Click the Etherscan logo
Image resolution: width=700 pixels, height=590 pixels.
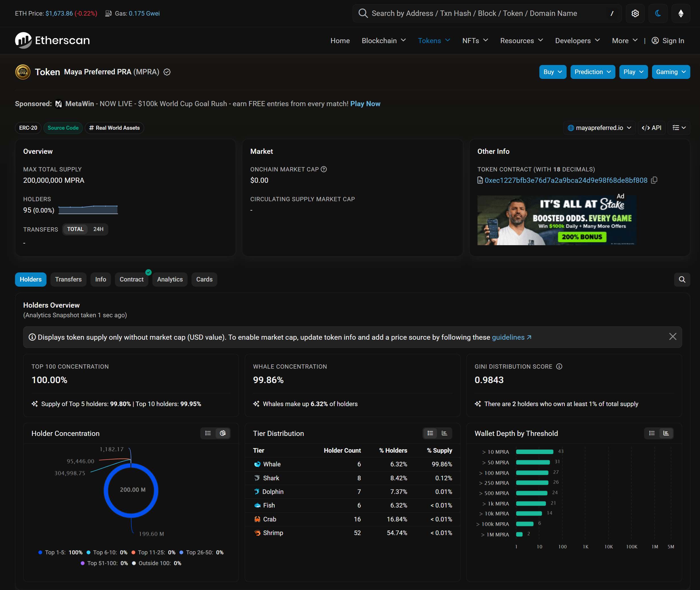pos(52,41)
